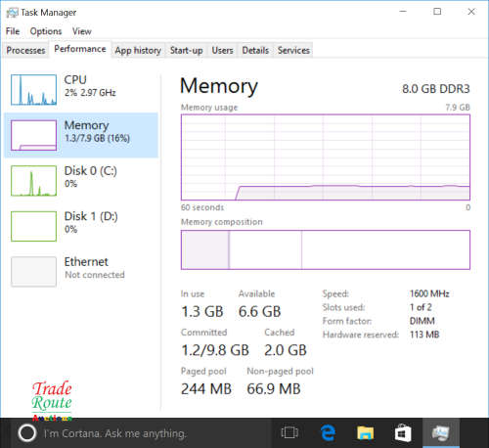Select the Memory graph thumbnail in sidebar
489x448 pixels.
coord(33,135)
